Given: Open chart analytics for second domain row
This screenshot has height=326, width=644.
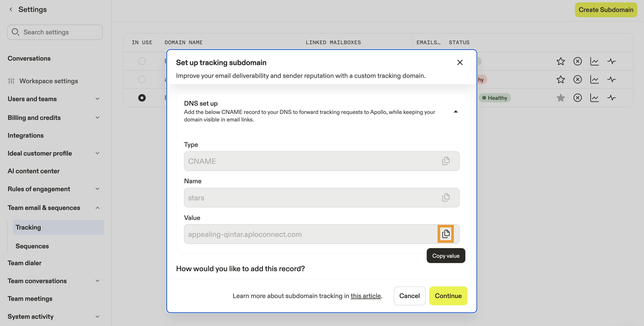Looking at the screenshot, I should pyautogui.click(x=594, y=79).
